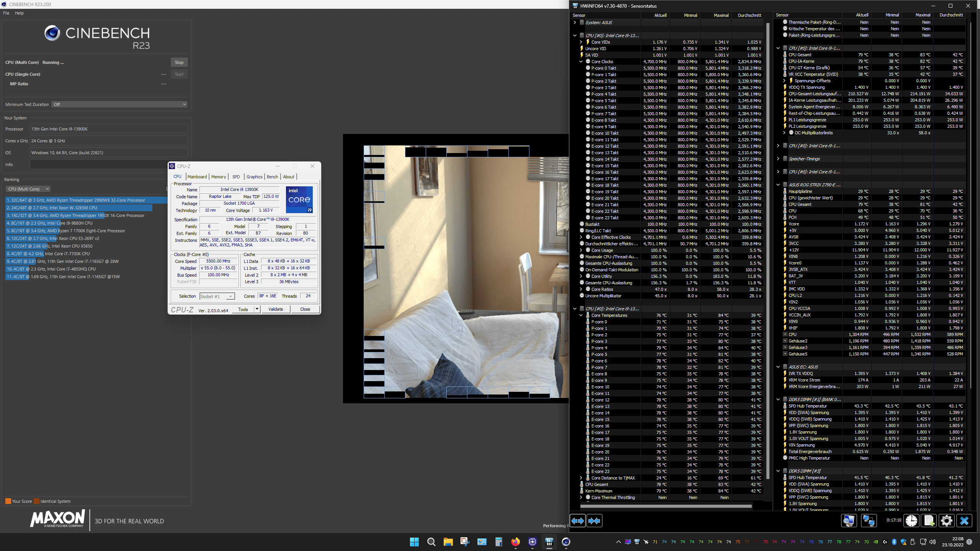
Task: Click taskbar clock showing 22:08
Action: [x=952, y=542]
